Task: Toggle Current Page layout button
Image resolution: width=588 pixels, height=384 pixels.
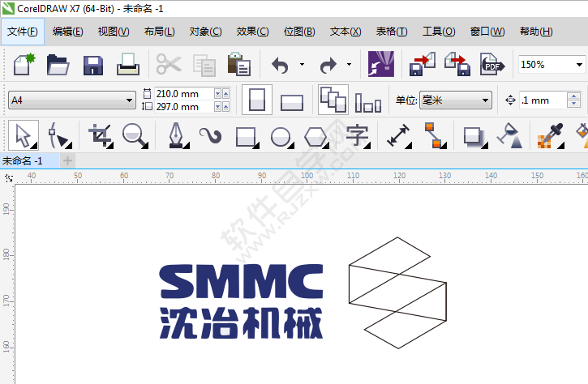Action: [368, 102]
